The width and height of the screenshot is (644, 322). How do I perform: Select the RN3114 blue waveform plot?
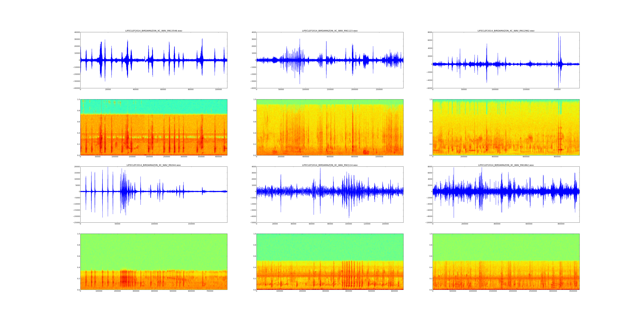click(x=330, y=194)
